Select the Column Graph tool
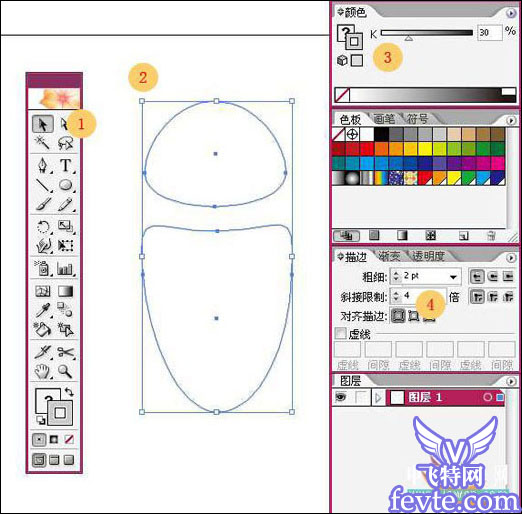Screen dimensions: 522x514 pyautogui.click(x=65, y=268)
